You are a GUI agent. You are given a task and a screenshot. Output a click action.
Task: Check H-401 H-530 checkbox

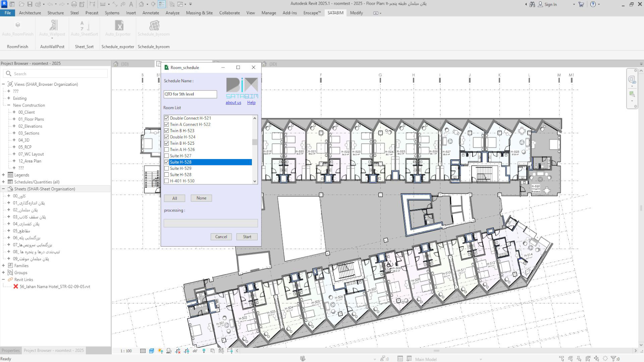pos(166,181)
